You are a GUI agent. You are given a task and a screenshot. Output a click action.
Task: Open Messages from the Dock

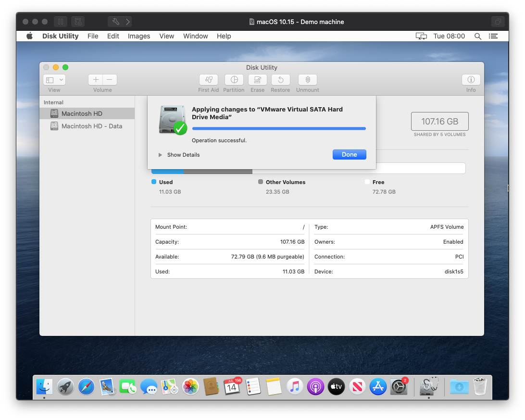coord(149,387)
